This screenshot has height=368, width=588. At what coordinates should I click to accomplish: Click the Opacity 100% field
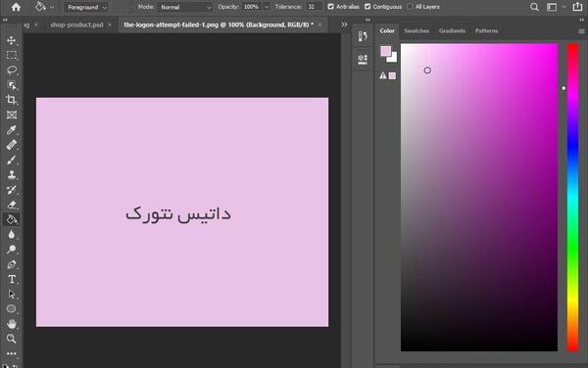point(252,7)
